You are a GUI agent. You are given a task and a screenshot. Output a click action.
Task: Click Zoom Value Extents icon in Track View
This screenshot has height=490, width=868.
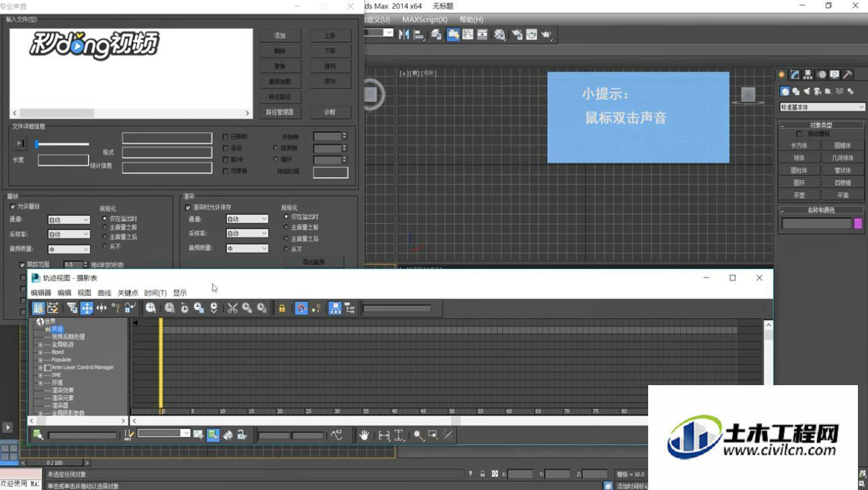(x=399, y=435)
